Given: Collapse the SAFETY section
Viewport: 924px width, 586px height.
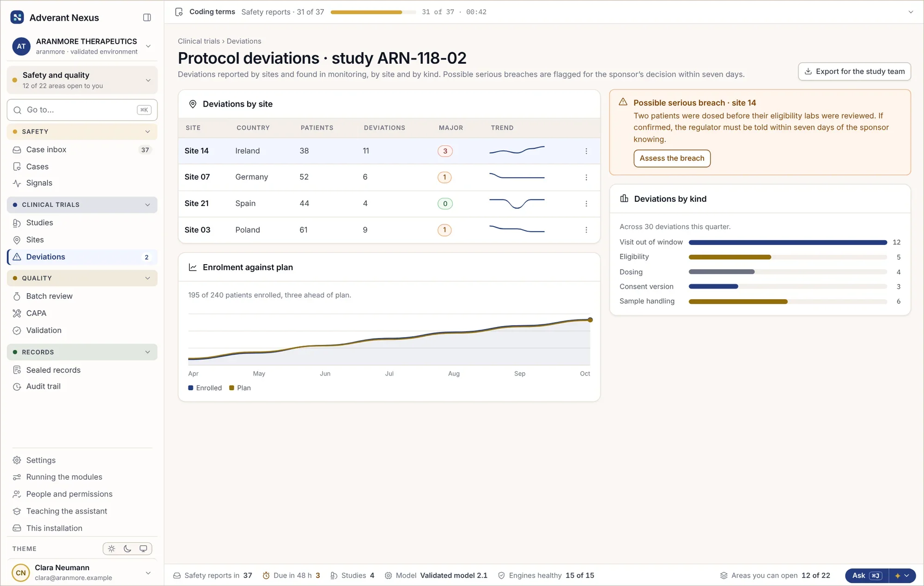Looking at the screenshot, I should (82, 132).
